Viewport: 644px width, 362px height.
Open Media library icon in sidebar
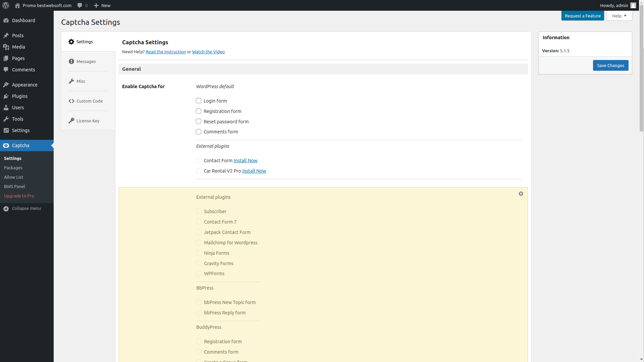click(6, 47)
